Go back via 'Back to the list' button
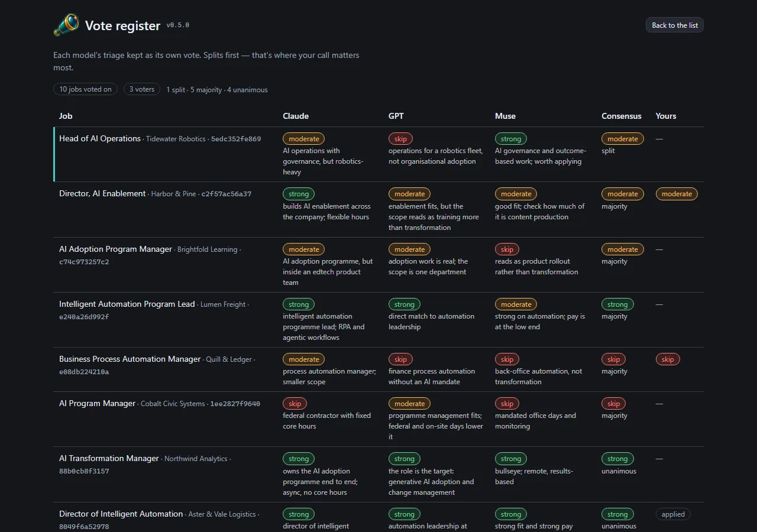757x532 pixels. click(675, 25)
